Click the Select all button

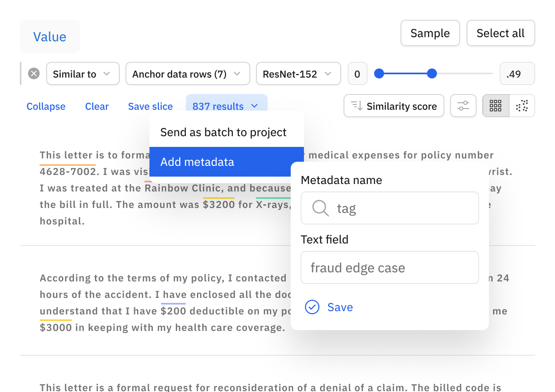pyautogui.click(x=501, y=33)
